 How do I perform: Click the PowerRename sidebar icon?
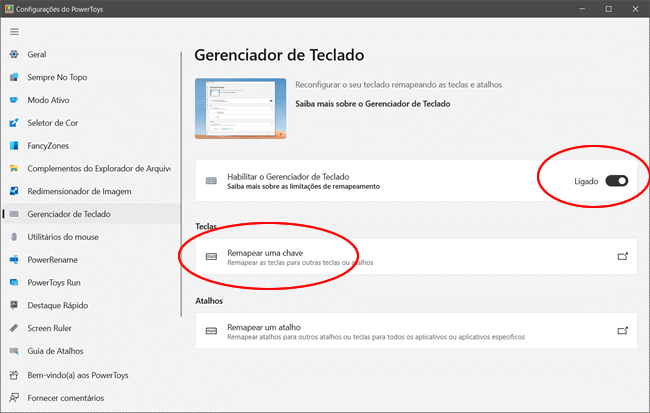coord(14,260)
